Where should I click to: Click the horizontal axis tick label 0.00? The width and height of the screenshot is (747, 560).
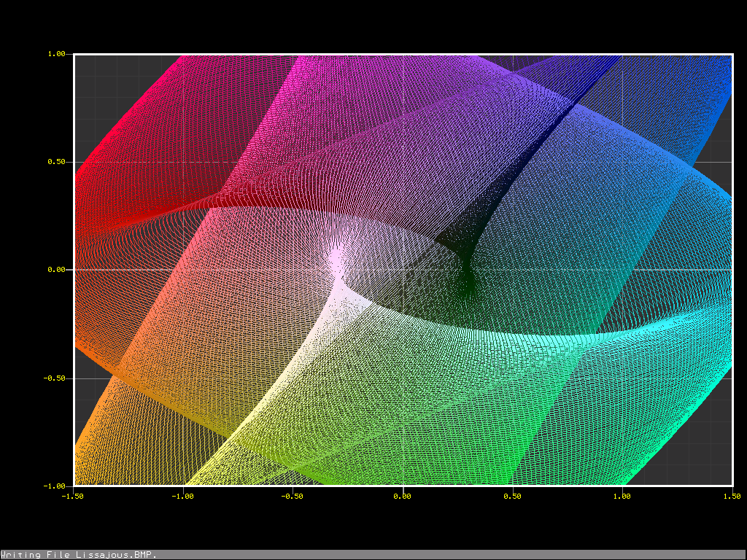click(403, 496)
